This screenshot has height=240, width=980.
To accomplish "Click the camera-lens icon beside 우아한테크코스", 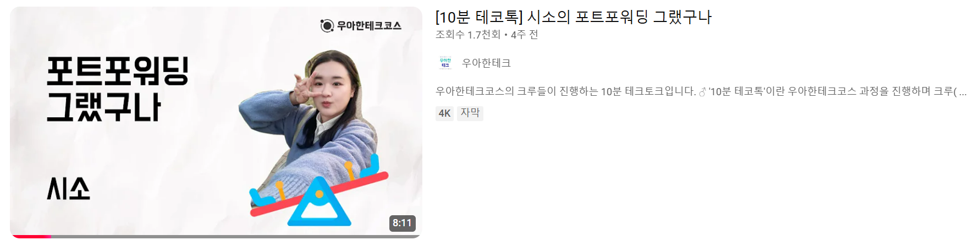I will point(327,26).
